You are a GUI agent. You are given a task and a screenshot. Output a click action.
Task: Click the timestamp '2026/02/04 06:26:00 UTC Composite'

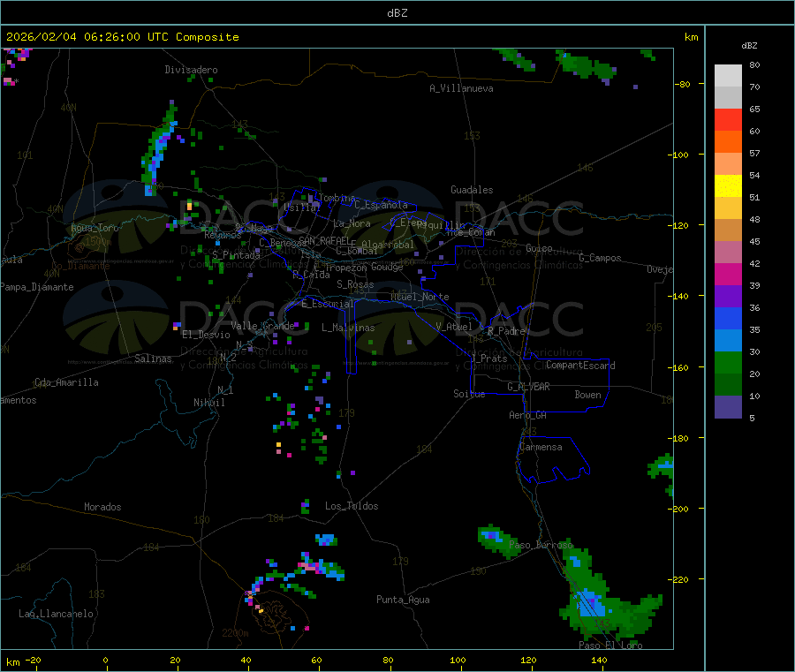(x=122, y=37)
